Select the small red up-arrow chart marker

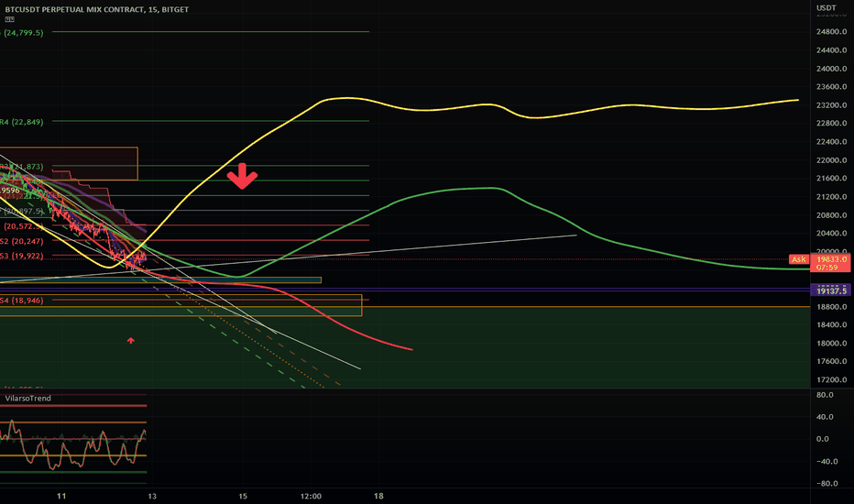click(131, 341)
